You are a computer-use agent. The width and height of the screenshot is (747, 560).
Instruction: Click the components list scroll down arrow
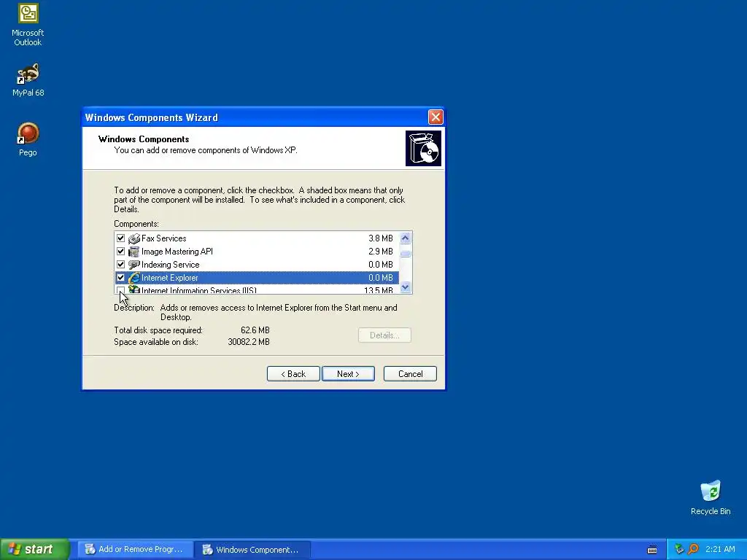406,287
